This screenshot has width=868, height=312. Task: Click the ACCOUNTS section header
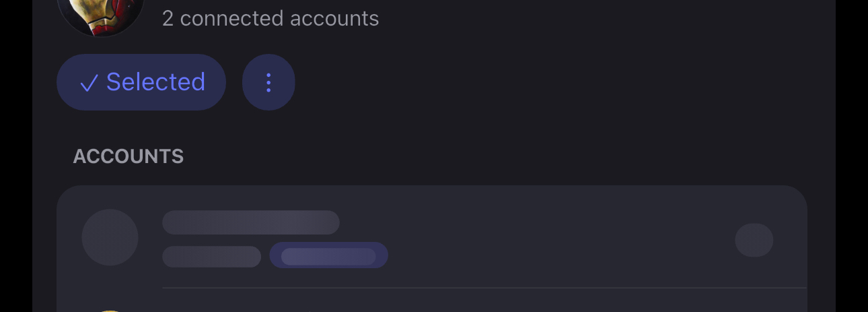[128, 156]
